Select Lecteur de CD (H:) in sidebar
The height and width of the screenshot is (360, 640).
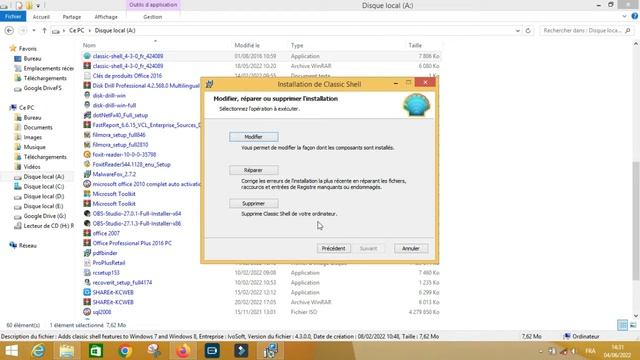point(49,226)
